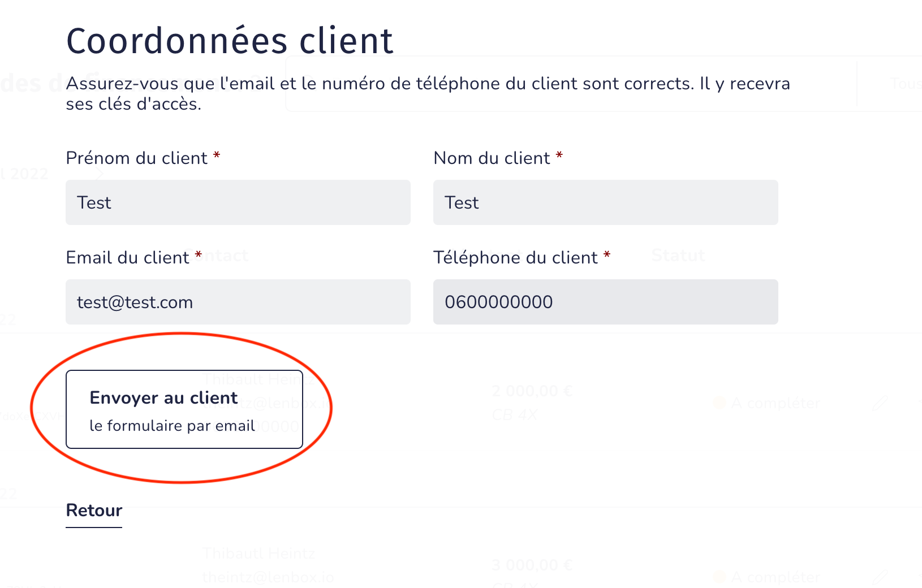Click the Nom du client label
The height and width of the screenshot is (588, 922).
[x=492, y=158]
